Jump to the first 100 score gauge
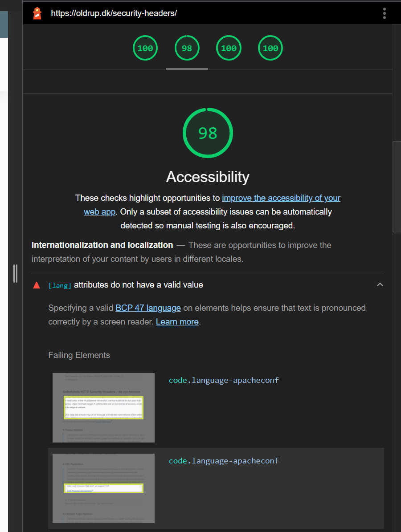The width and height of the screenshot is (401, 532). tap(145, 48)
